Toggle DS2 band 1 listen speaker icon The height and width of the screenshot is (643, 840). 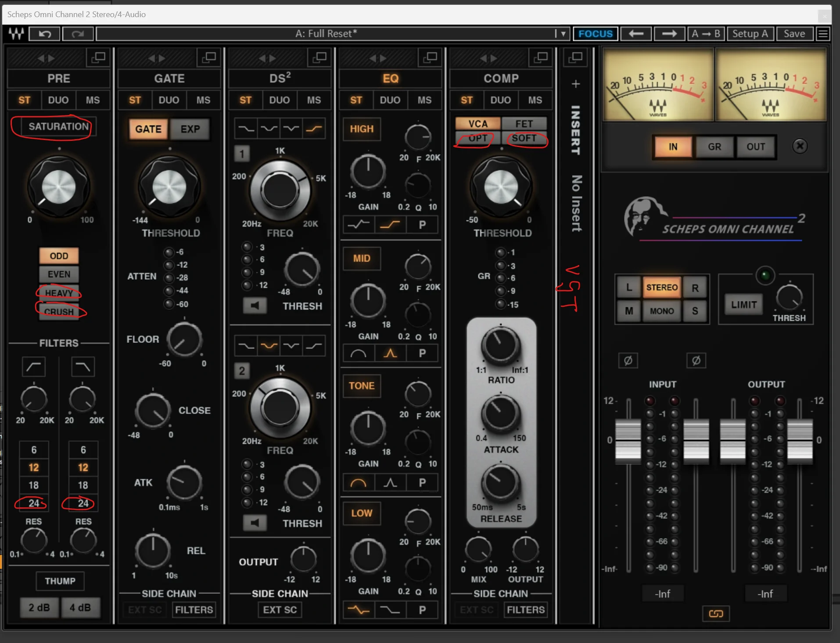255,305
